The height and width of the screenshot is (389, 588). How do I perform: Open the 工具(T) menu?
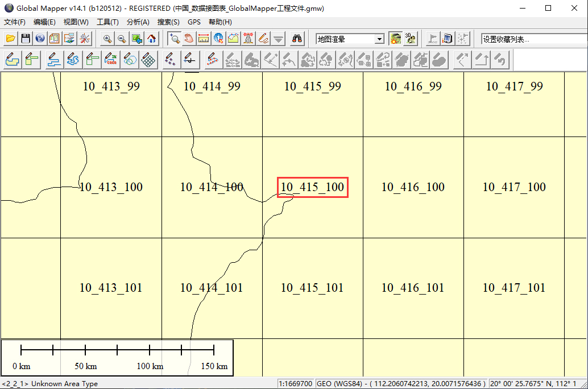pos(107,22)
